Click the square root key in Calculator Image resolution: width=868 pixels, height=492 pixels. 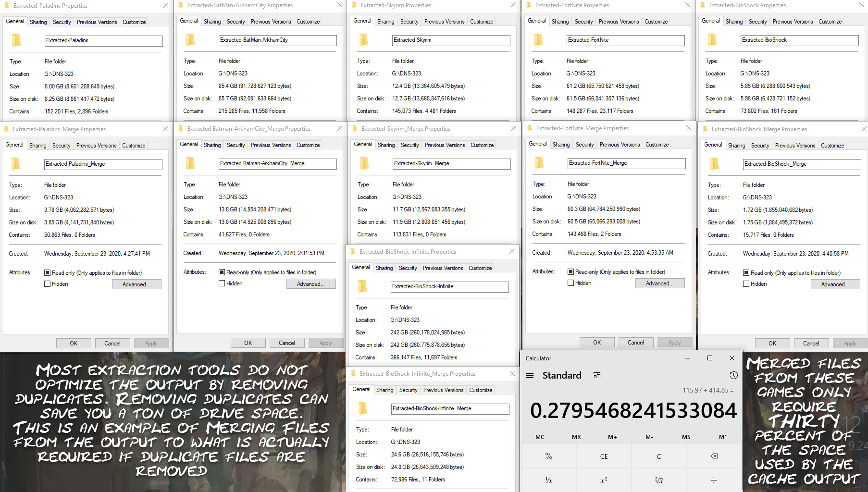point(659,480)
